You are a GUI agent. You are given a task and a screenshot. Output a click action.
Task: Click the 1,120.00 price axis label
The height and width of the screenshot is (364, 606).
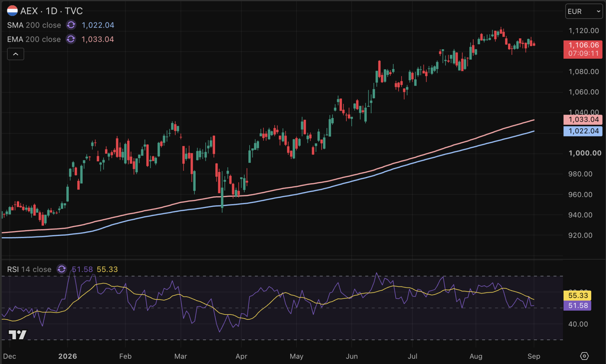pyautogui.click(x=584, y=31)
